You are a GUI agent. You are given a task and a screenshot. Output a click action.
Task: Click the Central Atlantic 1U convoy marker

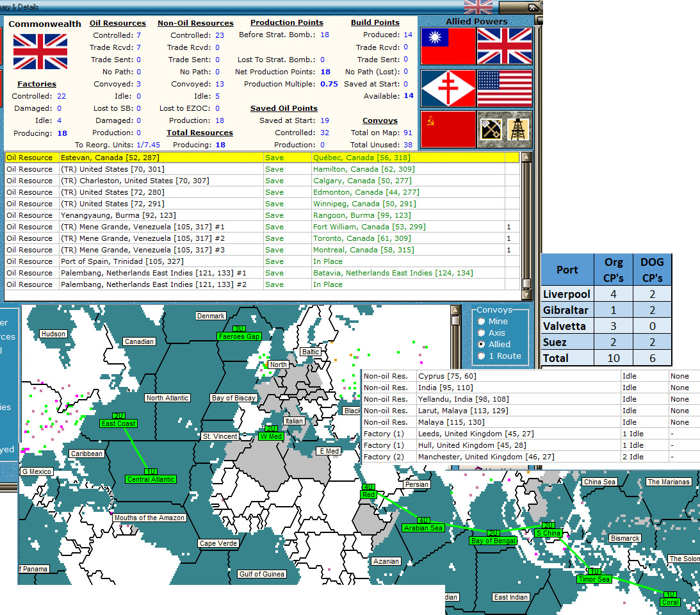tap(151, 476)
